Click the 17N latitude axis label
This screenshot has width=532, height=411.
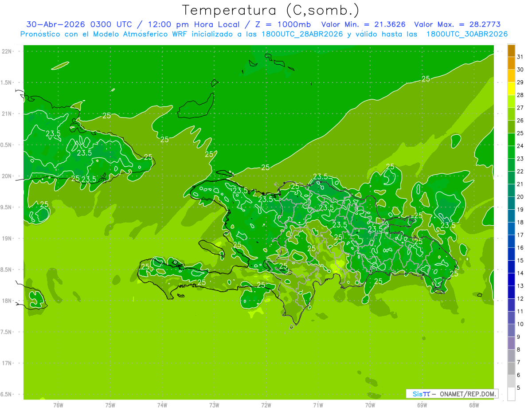7,363
